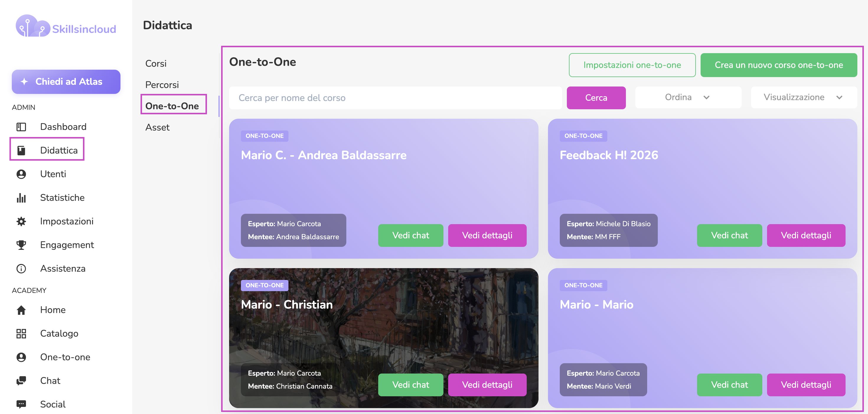Click ONE-TO-ONE badge on Feedback H! card
The image size is (868, 414).
(583, 136)
